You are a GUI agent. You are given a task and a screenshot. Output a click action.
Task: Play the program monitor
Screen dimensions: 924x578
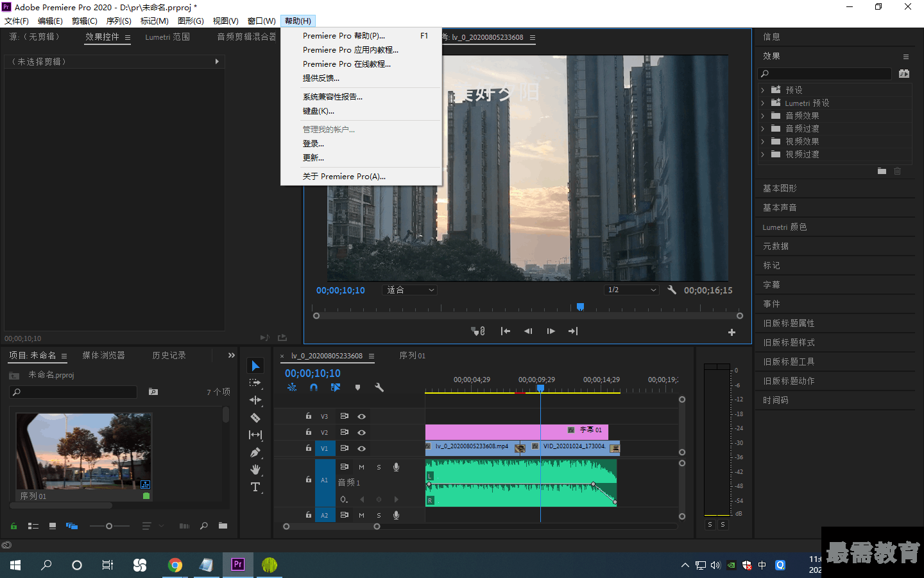[551, 331]
